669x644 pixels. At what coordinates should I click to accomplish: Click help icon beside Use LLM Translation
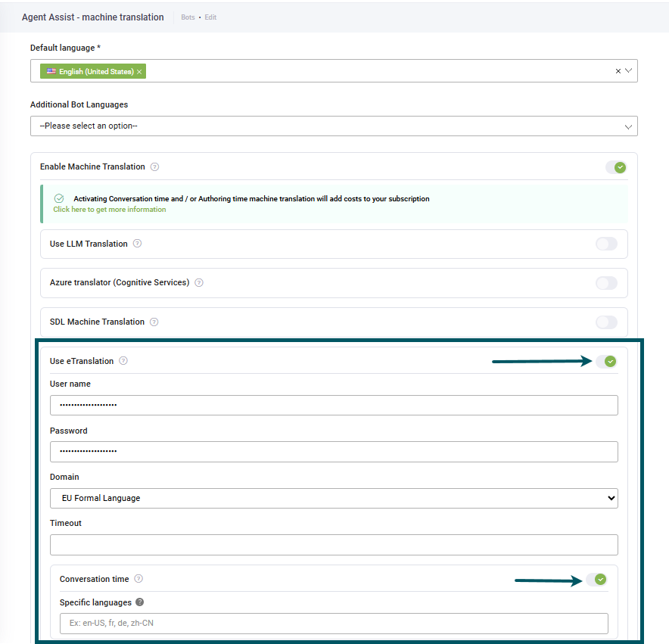(x=137, y=244)
